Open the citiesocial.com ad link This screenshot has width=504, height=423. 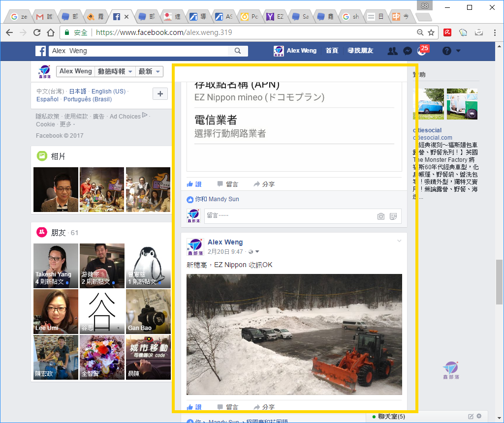click(x=433, y=137)
